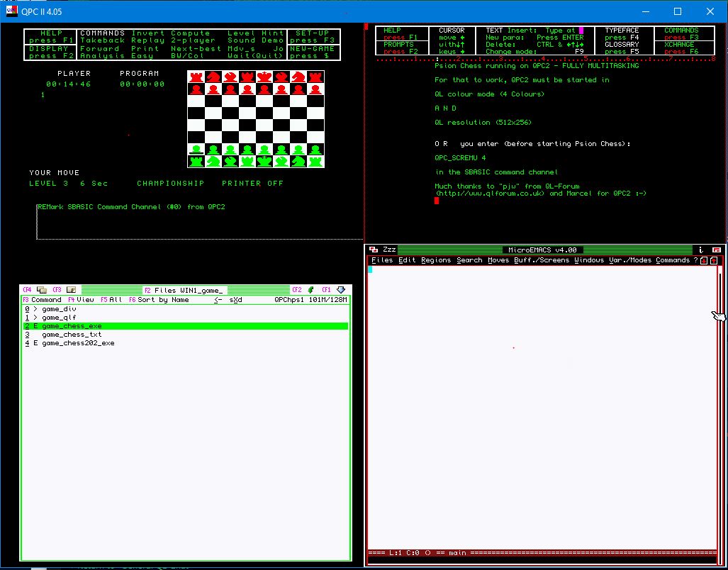Click the green CF2 icon in Files window

point(311,290)
